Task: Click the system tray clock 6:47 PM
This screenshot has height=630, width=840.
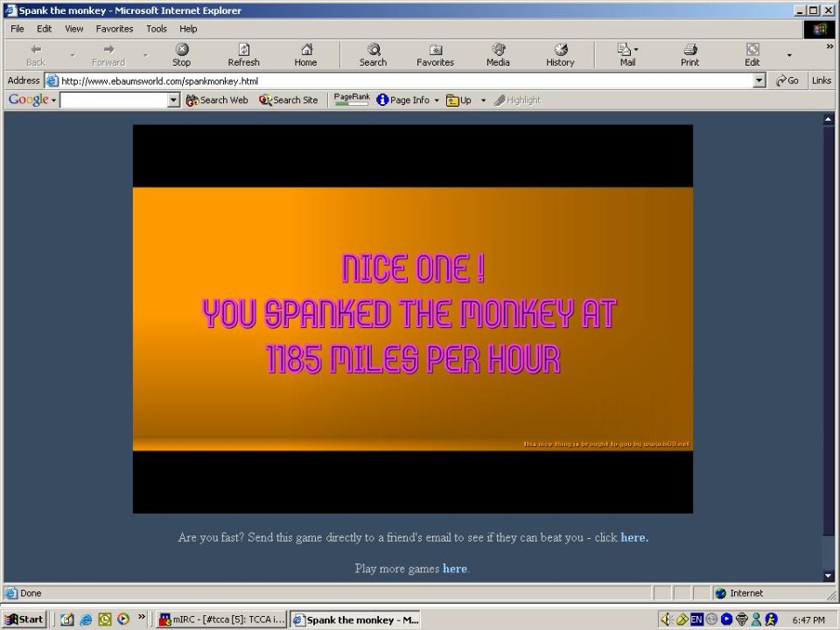Action: 808,620
